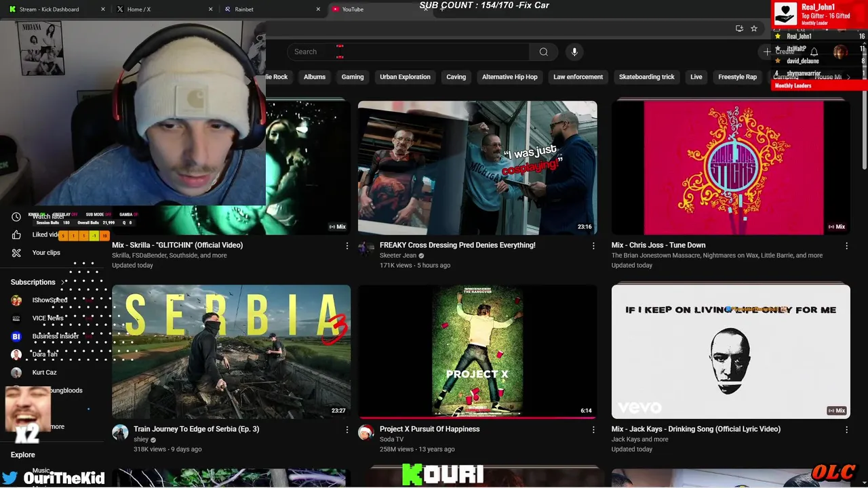The width and height of the screenshot is (868, 488).
Task: Click title Project X Pursuit Of Happiness
Action: [429, 429]
